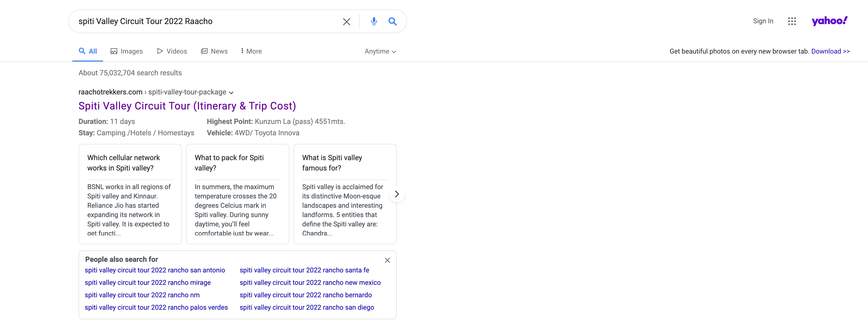Search rancho bernardo suggestion
868x326 pixels.
[x=306, y=295]
